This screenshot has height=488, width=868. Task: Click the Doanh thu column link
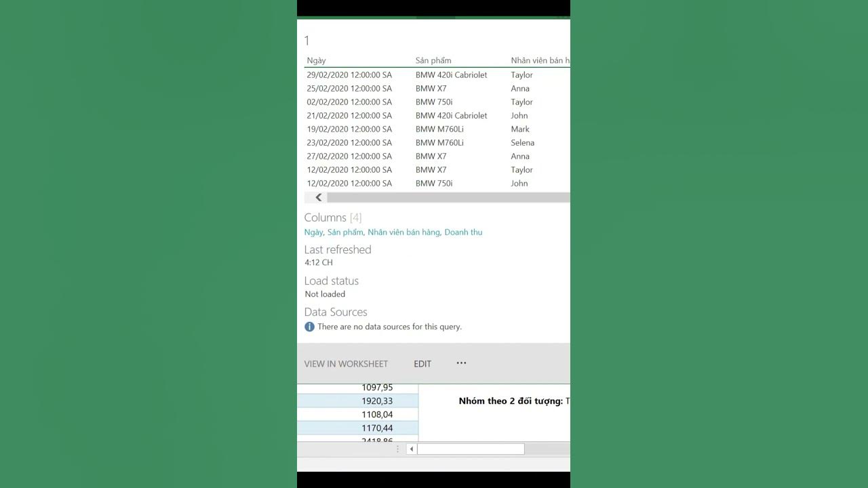(463, 232)
